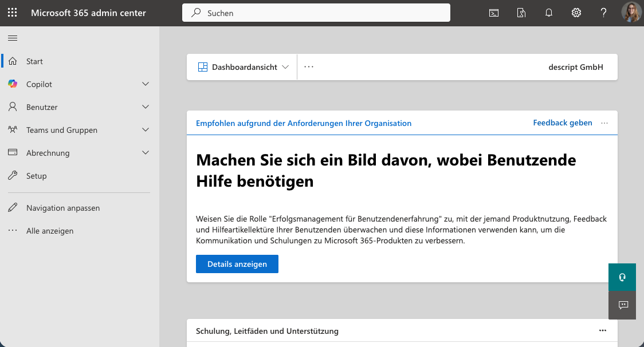Click the Copilot icon in the navigation

pyautogui.click(x=13, y=84)
